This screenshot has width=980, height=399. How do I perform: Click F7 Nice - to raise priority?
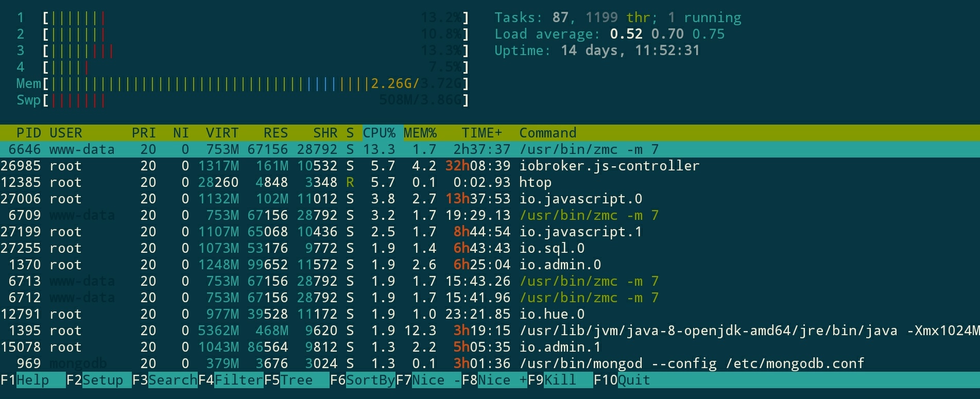pos(428,380)
